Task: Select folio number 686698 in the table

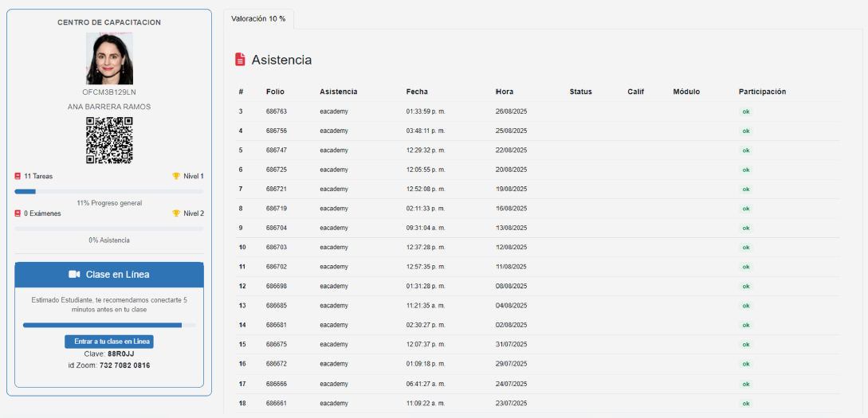Action: point(277,286)
